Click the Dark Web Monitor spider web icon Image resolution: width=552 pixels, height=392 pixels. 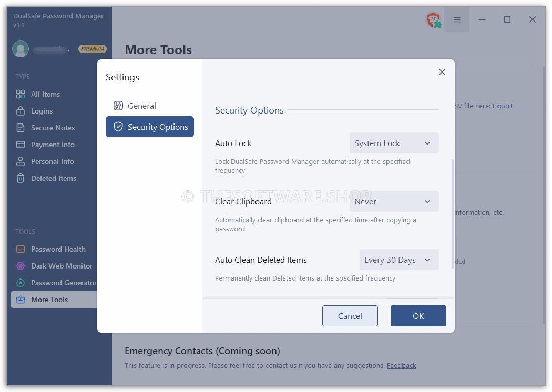point(21,266)
